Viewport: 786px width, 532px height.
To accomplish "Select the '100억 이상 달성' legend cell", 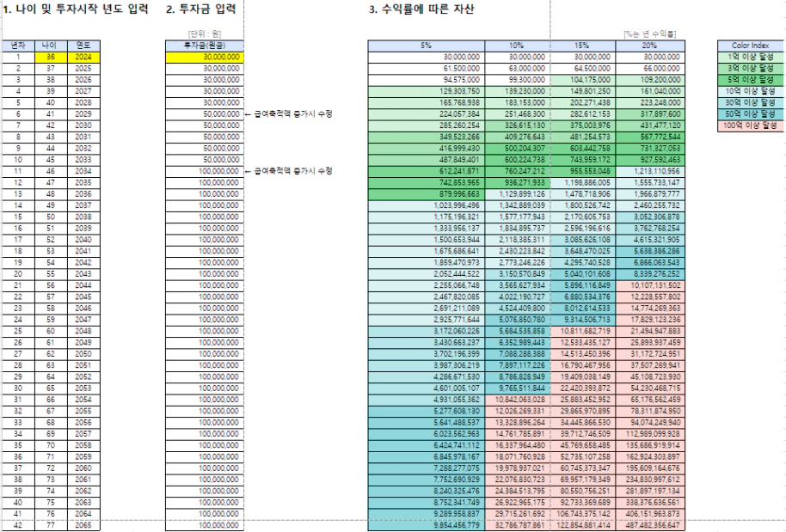I will tap(751, 125).
